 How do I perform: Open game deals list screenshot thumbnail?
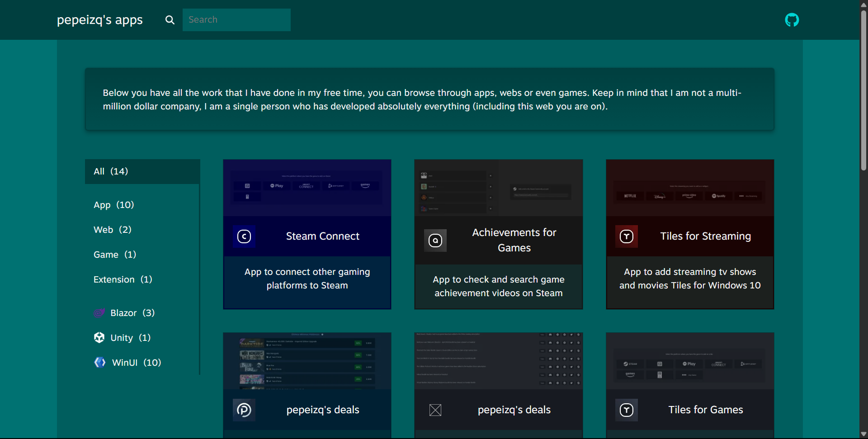(x=307, y=361)
